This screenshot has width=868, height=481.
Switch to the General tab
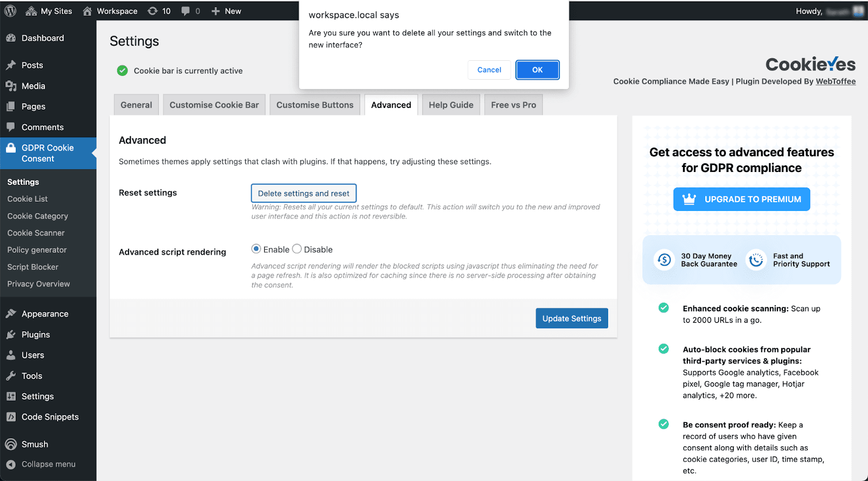tap(136, 105)
